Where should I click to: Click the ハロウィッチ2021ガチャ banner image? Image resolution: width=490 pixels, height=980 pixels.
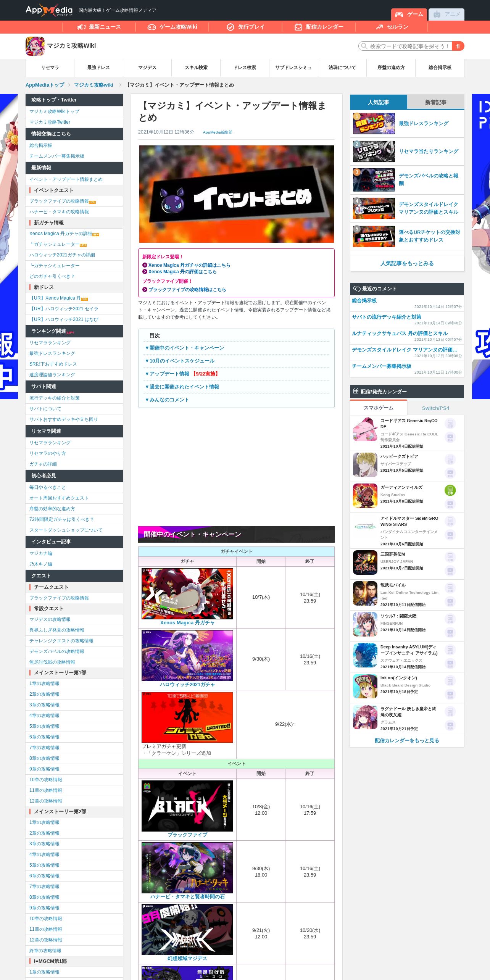click(187, 656)
